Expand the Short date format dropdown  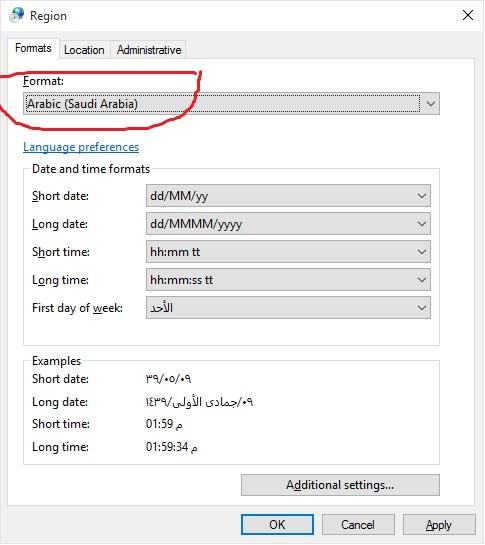[x=421, y=196]
